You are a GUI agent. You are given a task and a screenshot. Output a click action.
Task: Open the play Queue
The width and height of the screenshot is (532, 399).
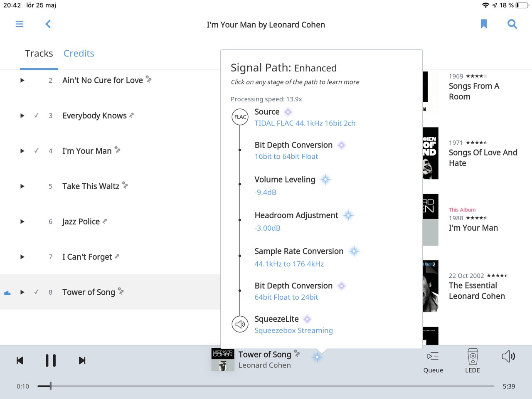point(433,361)
